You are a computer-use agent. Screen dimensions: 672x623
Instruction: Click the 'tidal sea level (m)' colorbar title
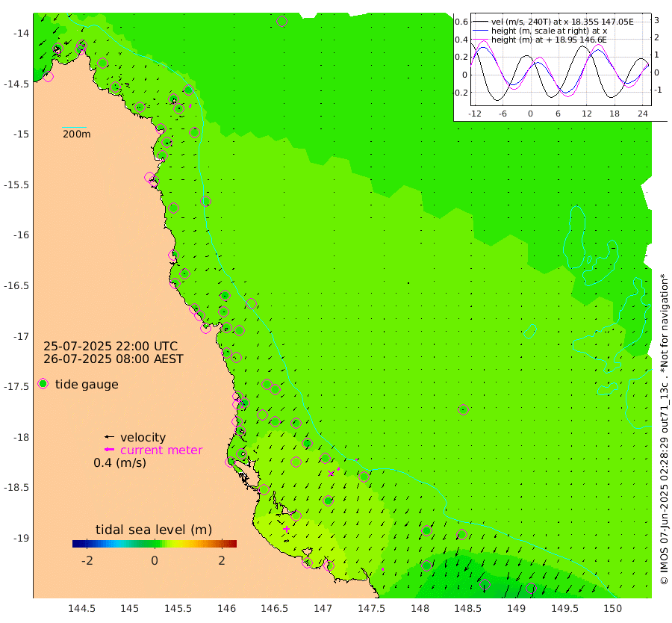(x=153, y=530)
